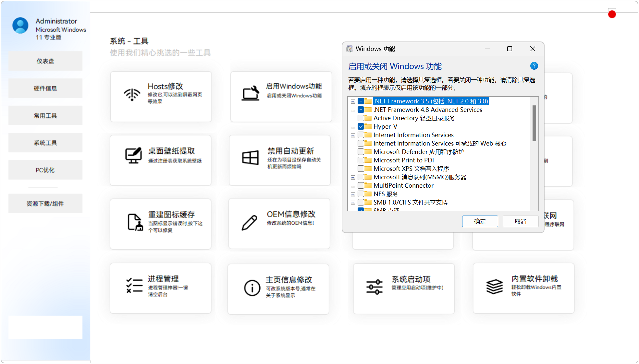
Task: Enable Microsoft Defender 应用程序防护 checkbox
Action: click(x=361, y=152)
